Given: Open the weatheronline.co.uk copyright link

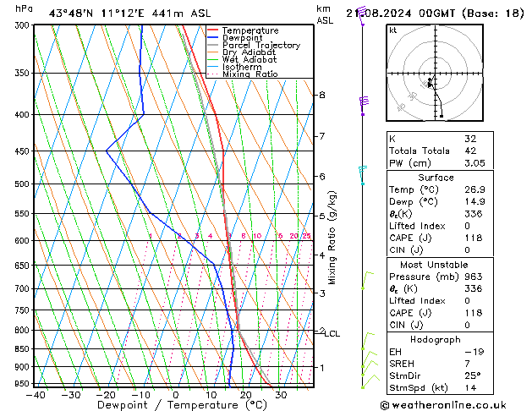Looking at the screenshot, I should [x=443, y=405].
